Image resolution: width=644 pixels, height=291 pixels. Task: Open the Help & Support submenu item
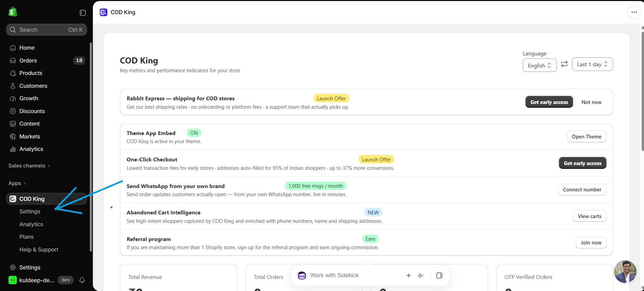point(39,250)
